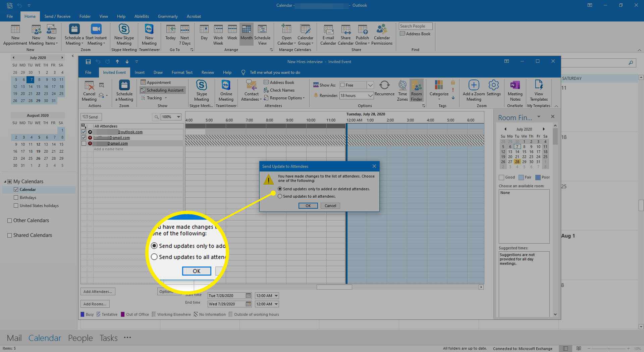Click Poor availability color swatch
This screenshot has width=644, height=352.
538,177
